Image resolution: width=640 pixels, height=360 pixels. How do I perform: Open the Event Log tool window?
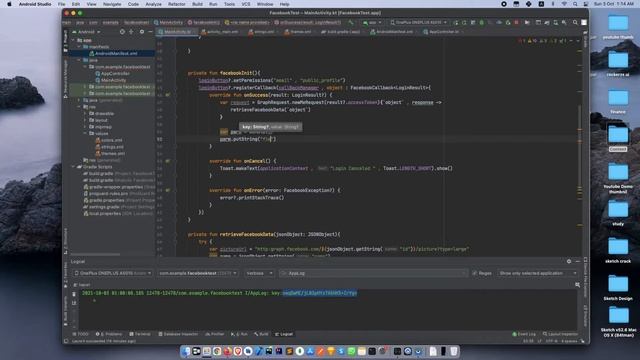524,334
